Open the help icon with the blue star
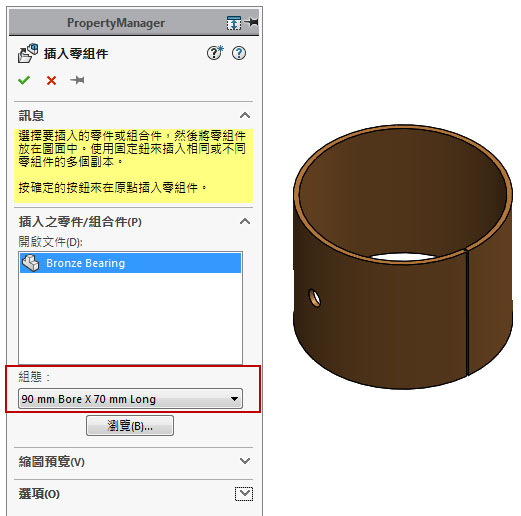Screen dimensions: 521x516 pyautogui.click(x=215, y=53)
